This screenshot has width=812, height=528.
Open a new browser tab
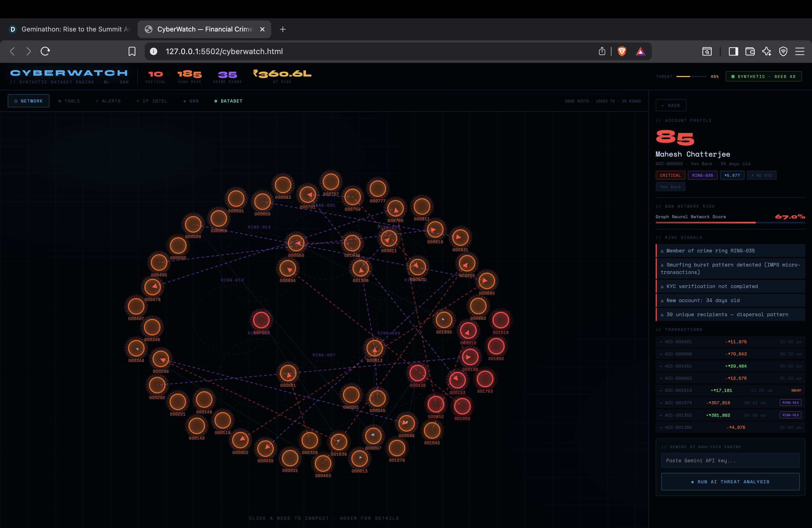[x=283, y=29]
